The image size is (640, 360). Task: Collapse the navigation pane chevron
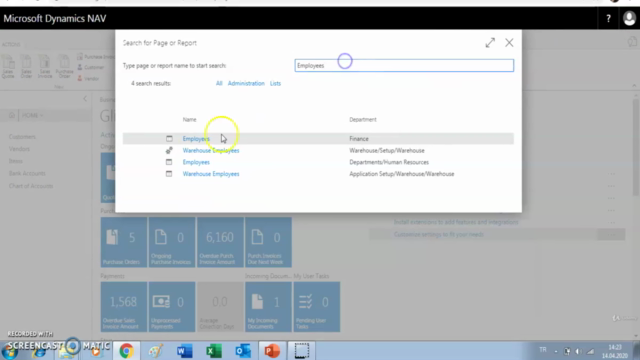(x=85, y=98)
